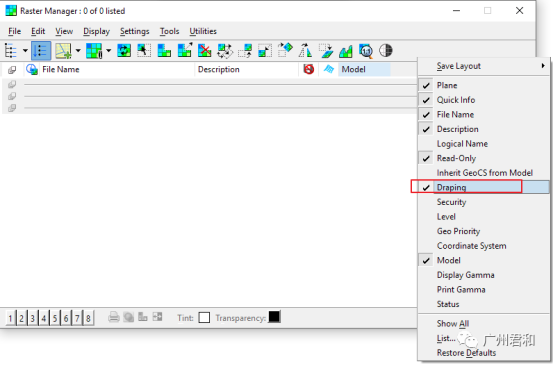
Task: Click the rotate raster icon with curved arrows
Action: 225,51
